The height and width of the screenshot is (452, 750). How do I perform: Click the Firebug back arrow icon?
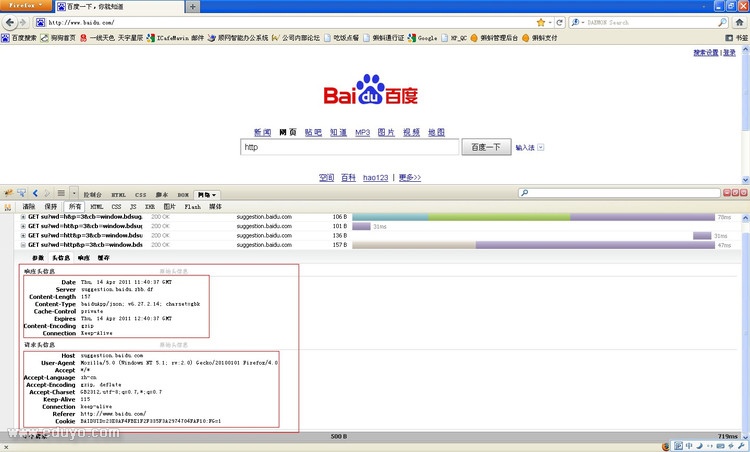(35, 193)
